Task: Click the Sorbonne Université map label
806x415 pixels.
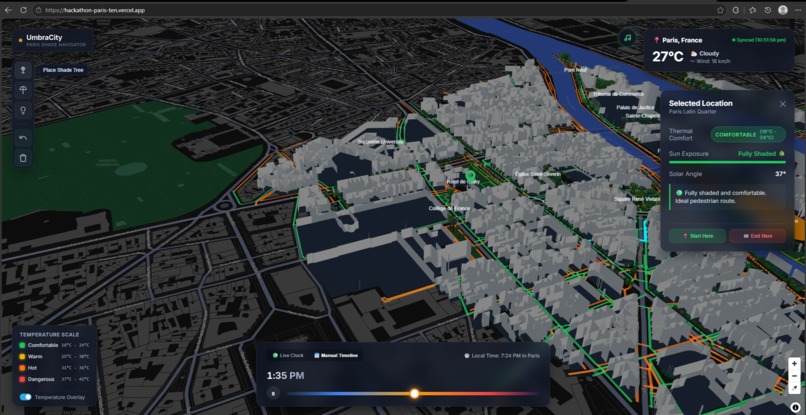Action: 381,141
